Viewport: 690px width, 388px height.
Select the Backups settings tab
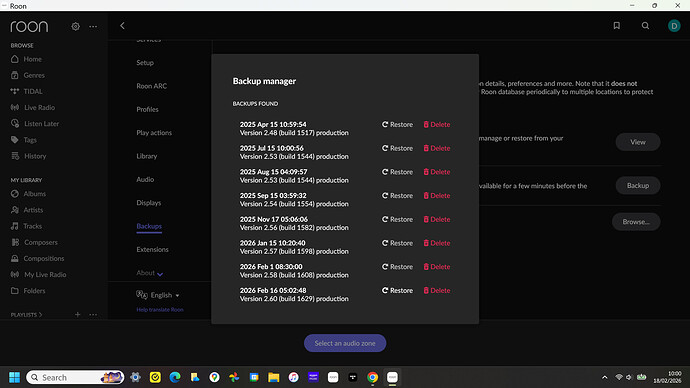click(149, 226)
